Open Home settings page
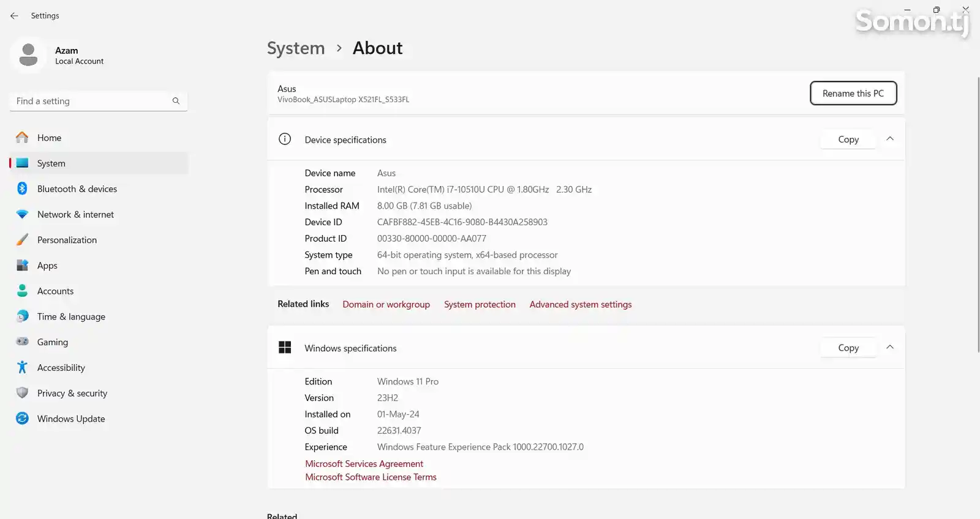Image resolution: width=980 pixels, height=519 pixels. coord(99,138)
